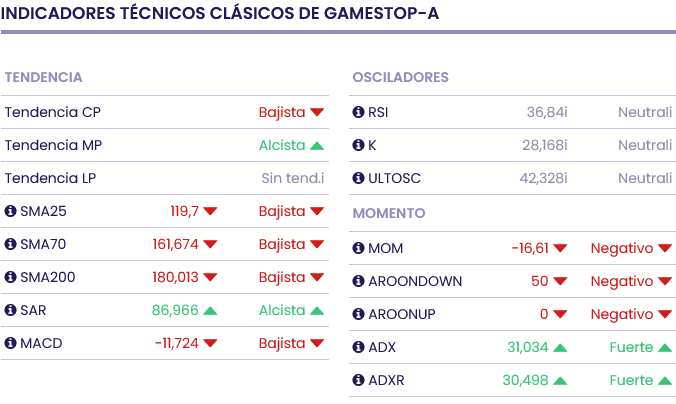Screen dimensions: 676x404
Task: Click the Indicadores Técnicos Clásicos title
Action: (219, 14)
